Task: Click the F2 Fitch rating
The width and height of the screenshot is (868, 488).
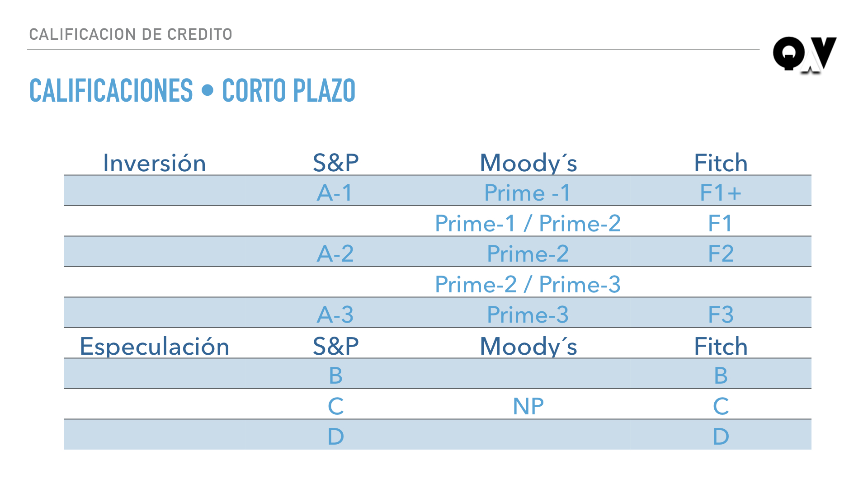Action: pos(721,253)
